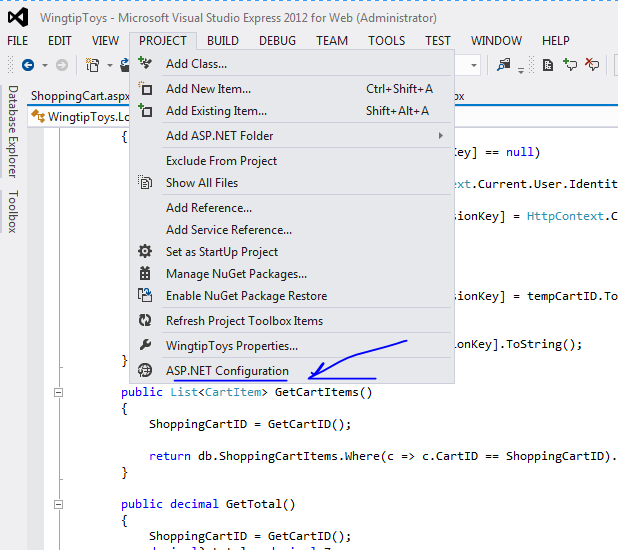Screen dimensions: 618x550
Task: Open the TEST menu
Action: tap(437, 41)
